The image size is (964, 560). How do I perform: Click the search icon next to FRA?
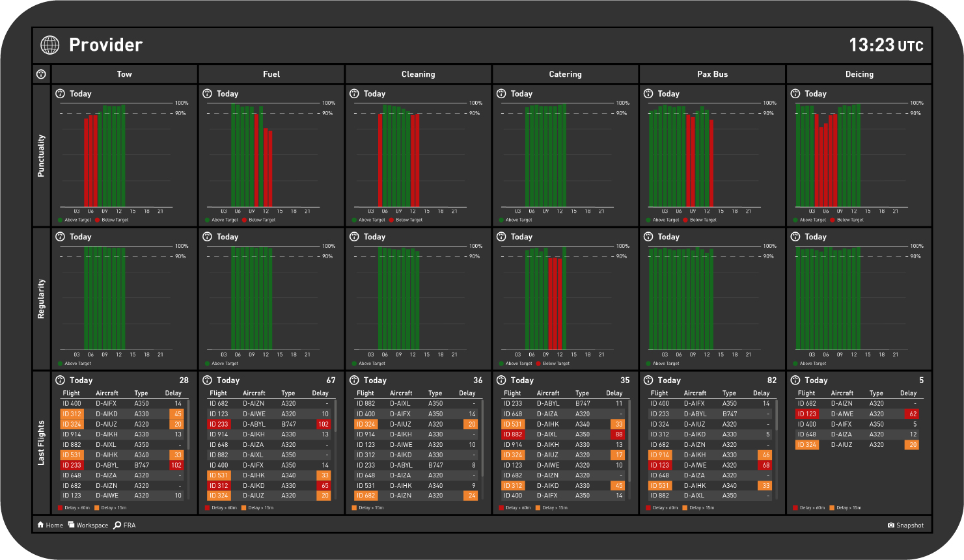point(117,525)
